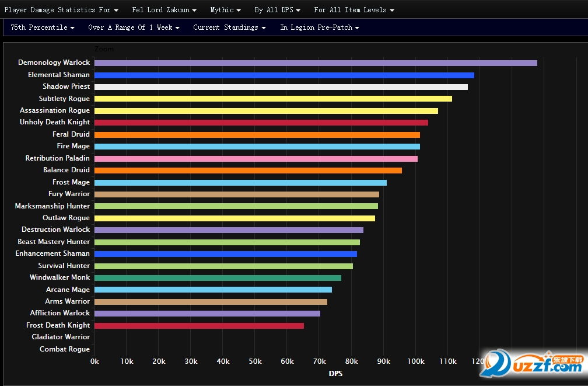Select the white Shadow Priest bar
Screen dimensions: 588x386
pyautogui.click(x=281, y=87)
